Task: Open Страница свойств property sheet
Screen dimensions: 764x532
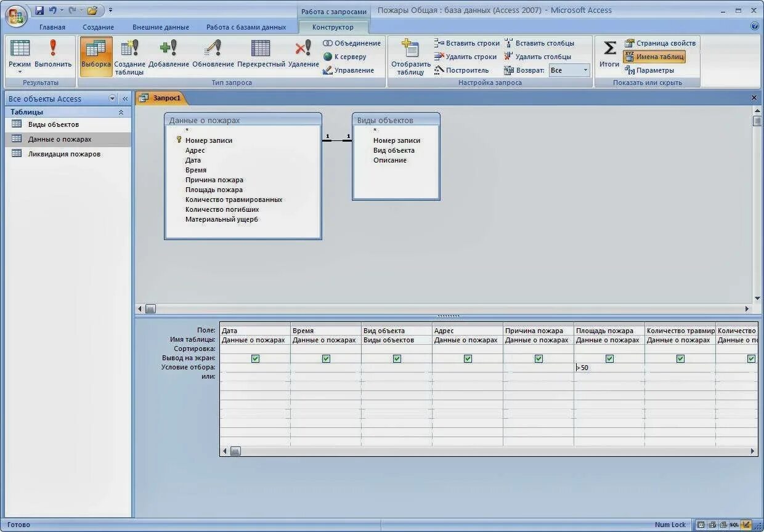Action: point(660,43)
